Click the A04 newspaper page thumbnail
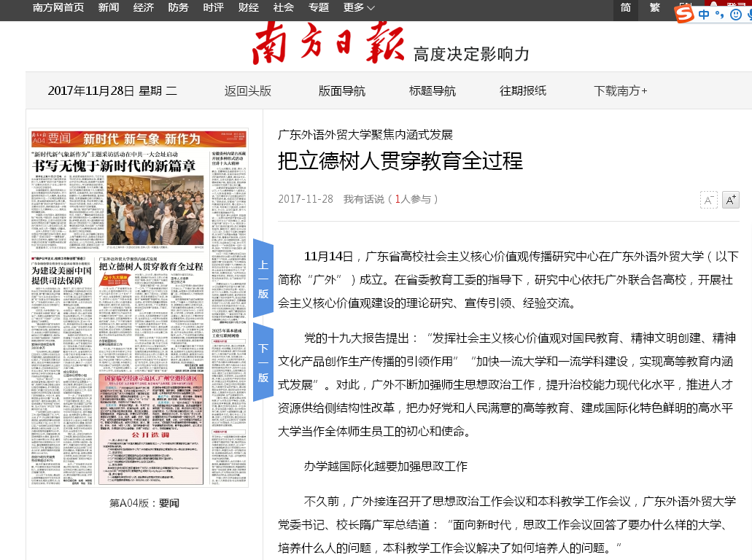Viewport: 752px width, 560px height. point(138,308)
